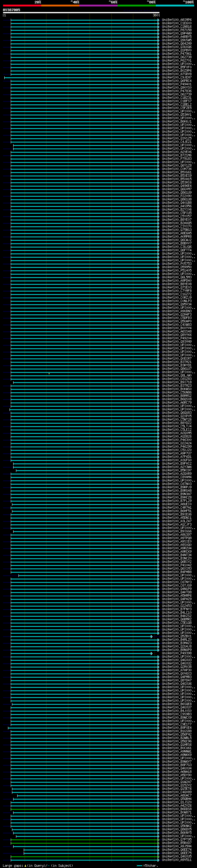Select hit label UniRef100_Q5ZBX1
This screenshot has height=868, width=197.
tap(177, 636)
